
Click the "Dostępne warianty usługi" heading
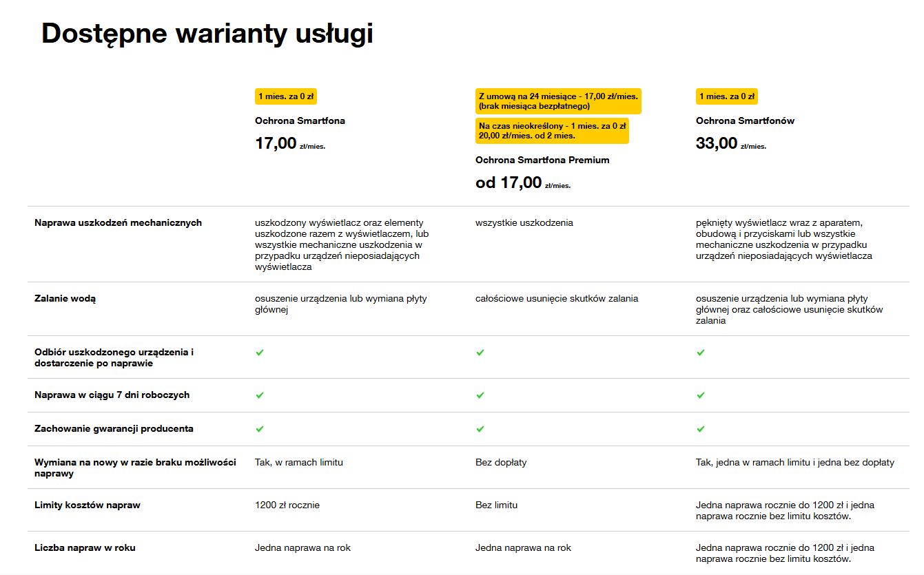[x=207, y=33]
